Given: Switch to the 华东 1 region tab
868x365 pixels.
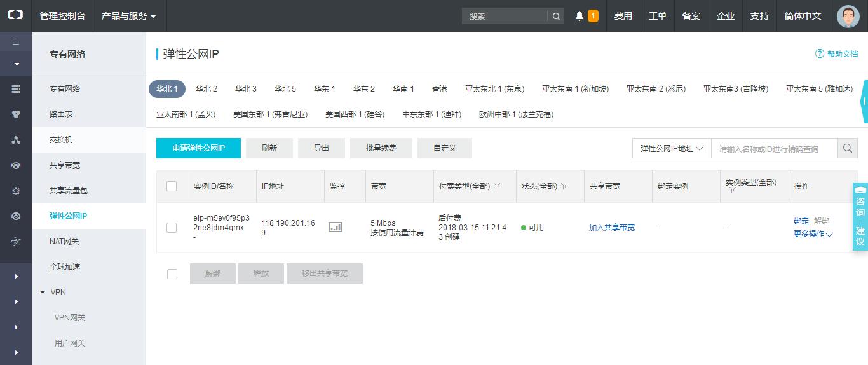Looking at the screenshot, I should tap(324, 89).
